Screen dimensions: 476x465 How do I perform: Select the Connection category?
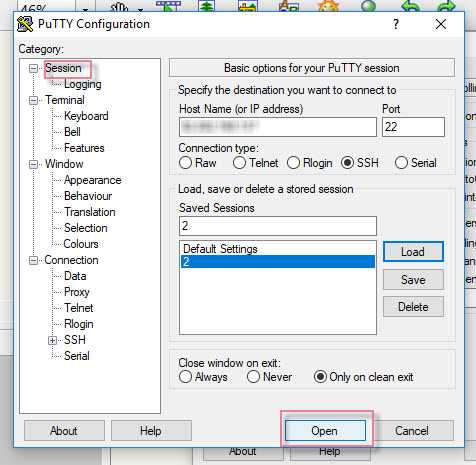coord(71,260)
